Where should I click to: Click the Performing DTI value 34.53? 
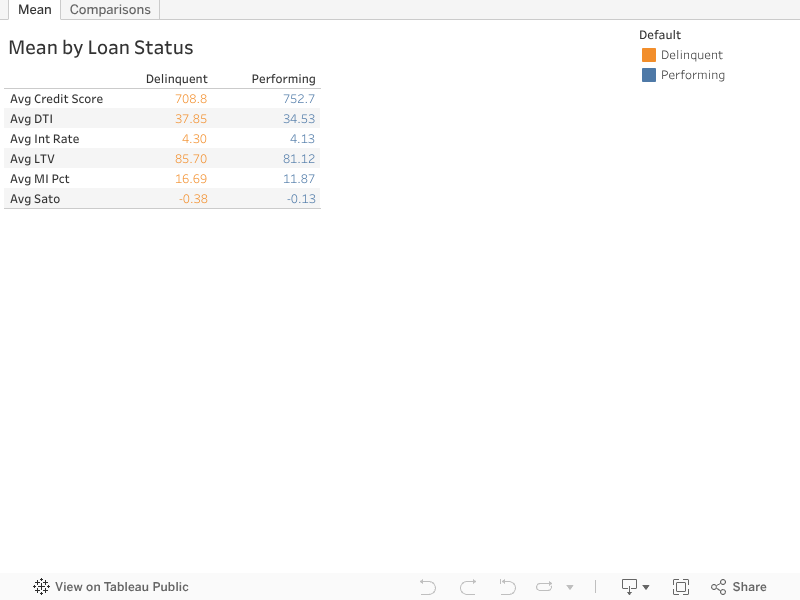click(299, 119)
